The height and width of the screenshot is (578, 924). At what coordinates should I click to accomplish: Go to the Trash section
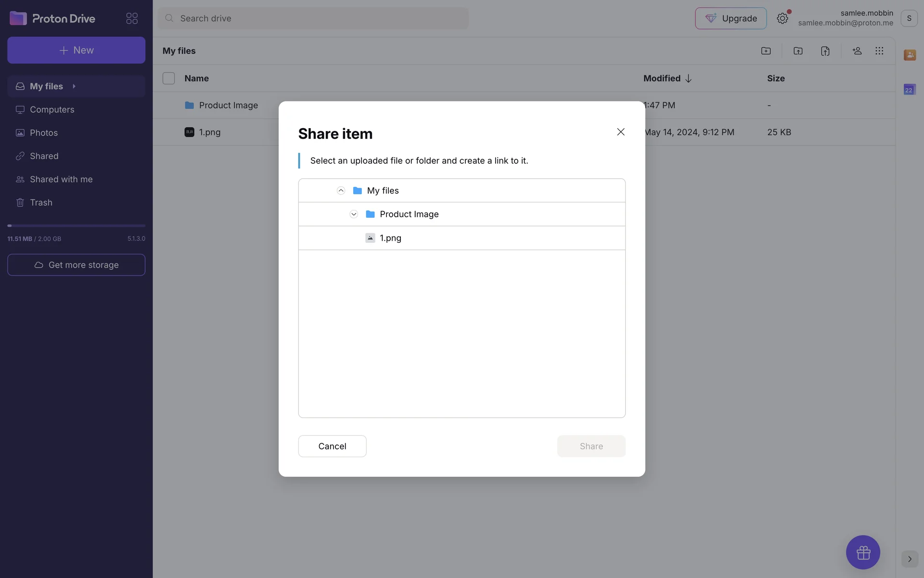(41, 202)
